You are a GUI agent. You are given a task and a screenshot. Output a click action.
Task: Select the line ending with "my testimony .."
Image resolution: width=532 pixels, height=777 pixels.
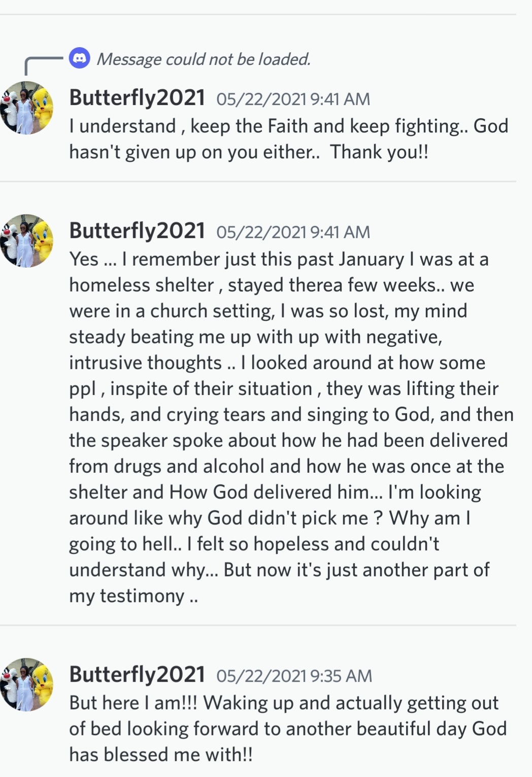click(x=134, y=596)
